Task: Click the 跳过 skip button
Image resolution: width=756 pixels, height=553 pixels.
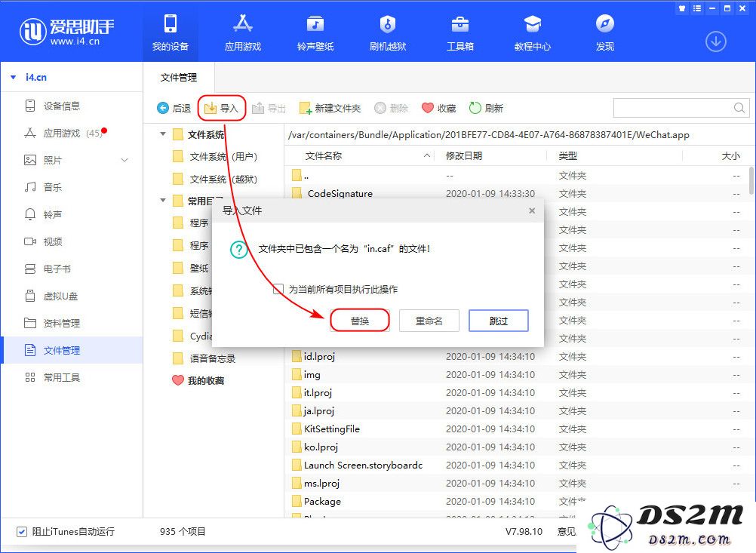Action: coord(499,321)
